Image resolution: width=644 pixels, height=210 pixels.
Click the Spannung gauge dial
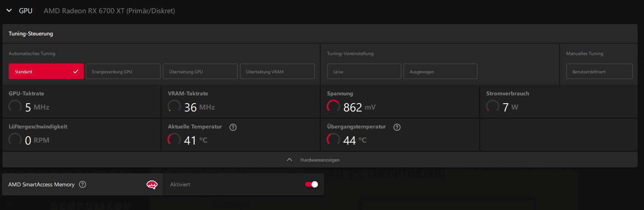coord(333,106)
